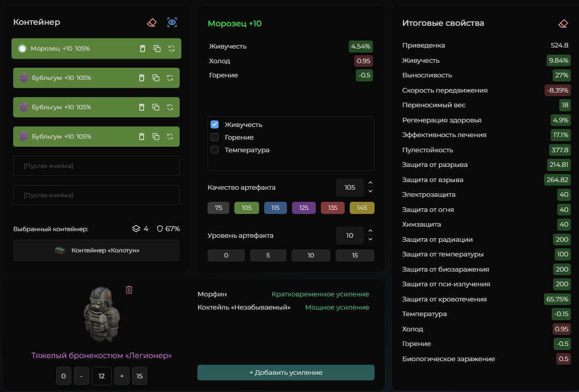Click the Скорость передвижения -8.39% value

tap(558, 91)
